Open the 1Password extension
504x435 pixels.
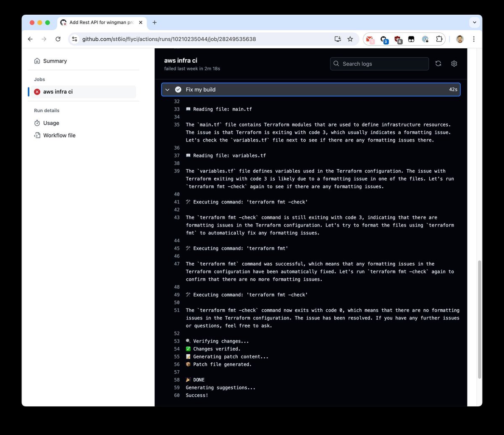tap(425, 39)
